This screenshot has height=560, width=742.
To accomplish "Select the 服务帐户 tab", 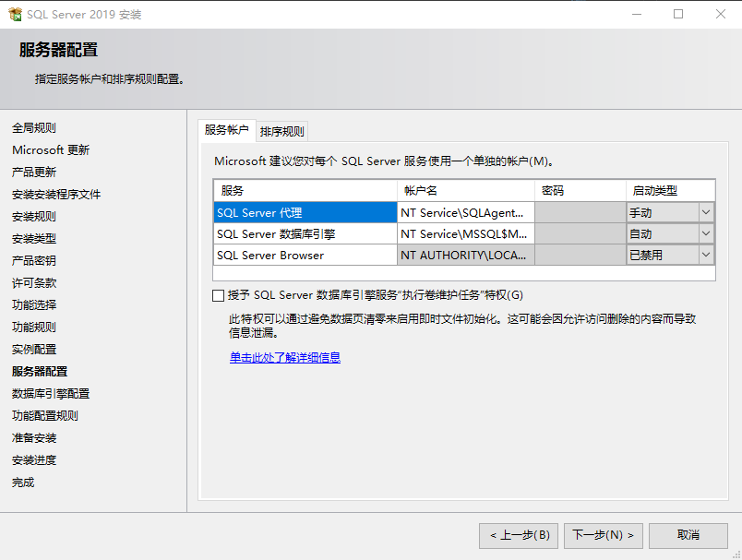I will pyautogui.click(x=227, y=130).
